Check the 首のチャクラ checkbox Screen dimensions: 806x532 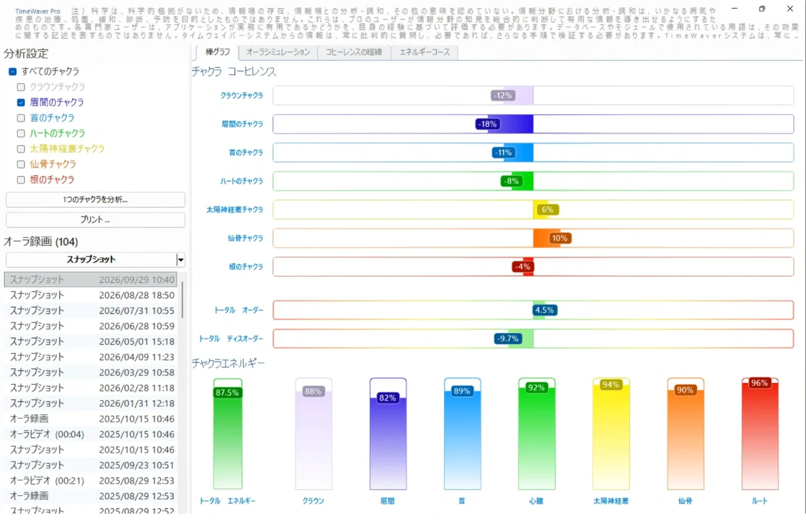point(21,118)
